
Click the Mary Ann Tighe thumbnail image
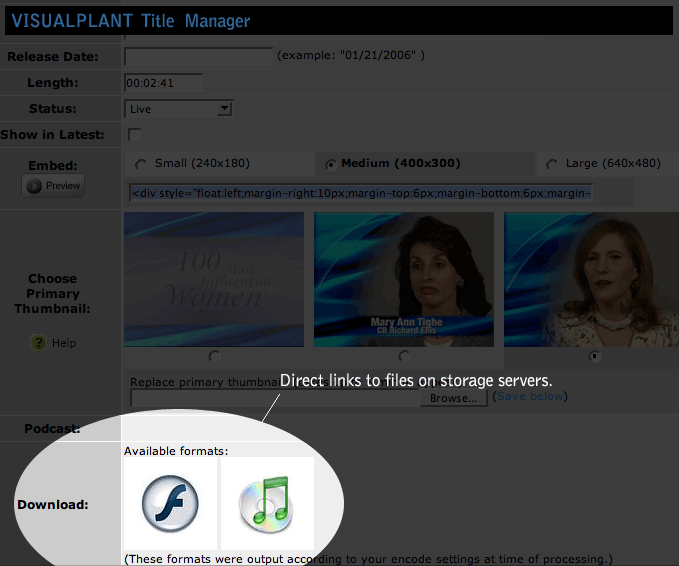(x=404, y=279)
